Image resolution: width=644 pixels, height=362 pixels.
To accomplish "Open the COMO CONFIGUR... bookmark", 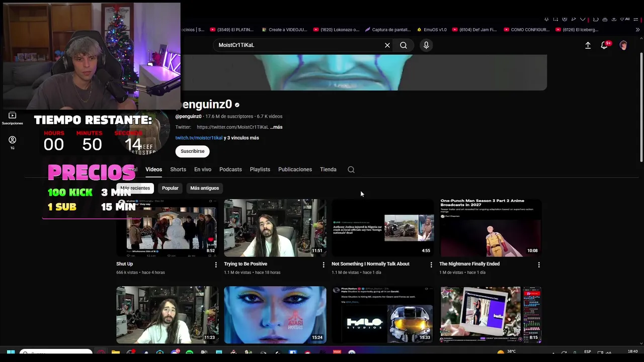I will (527, 30).
